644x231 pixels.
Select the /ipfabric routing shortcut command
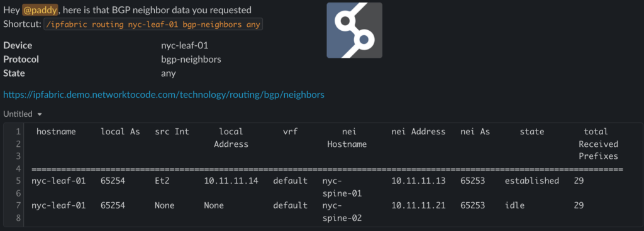tap(153, 24)
